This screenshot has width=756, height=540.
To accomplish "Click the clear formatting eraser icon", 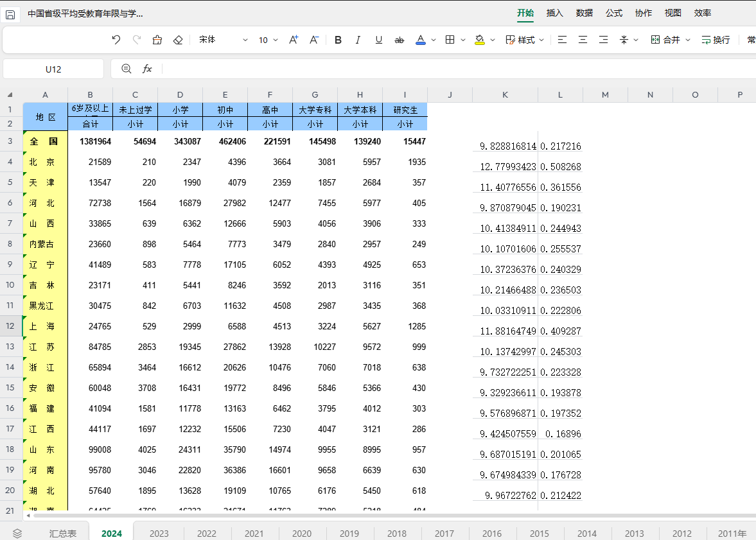I will (178, 40).
